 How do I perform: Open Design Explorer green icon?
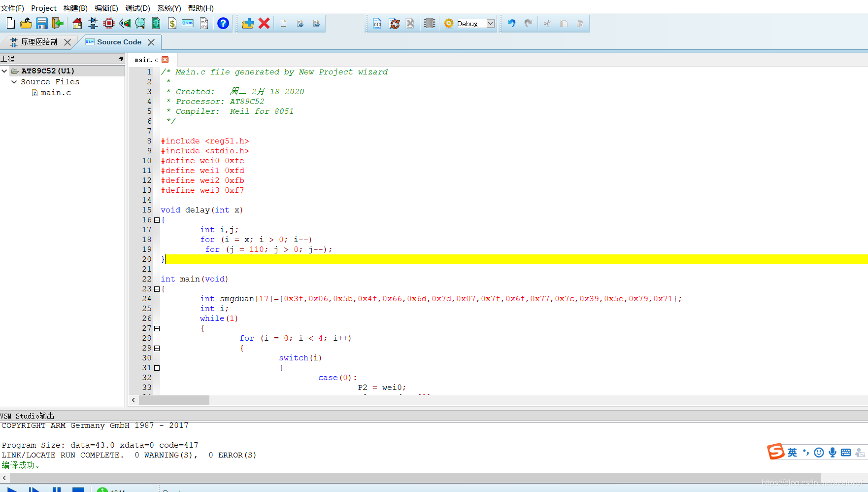tap(156, 23)
